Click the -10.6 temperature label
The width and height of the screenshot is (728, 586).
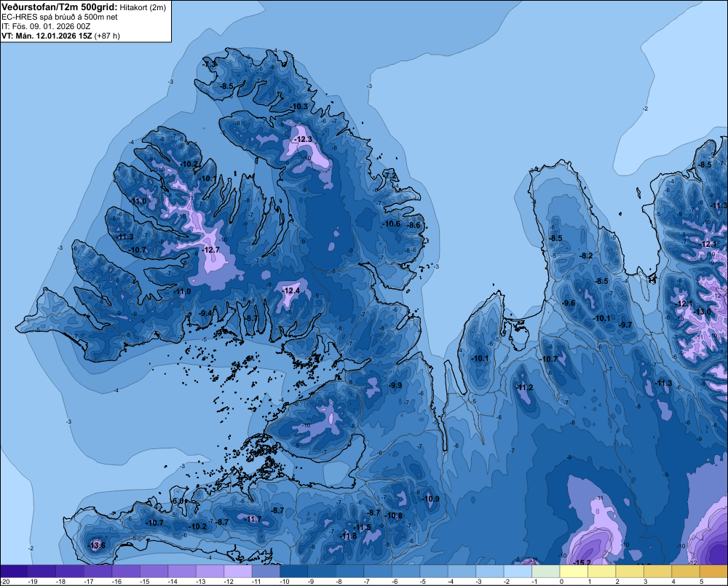392,223
